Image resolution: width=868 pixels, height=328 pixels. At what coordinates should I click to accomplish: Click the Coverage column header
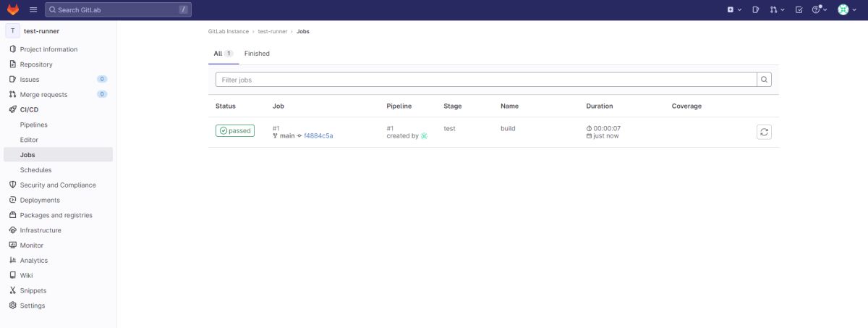(686, 106)
